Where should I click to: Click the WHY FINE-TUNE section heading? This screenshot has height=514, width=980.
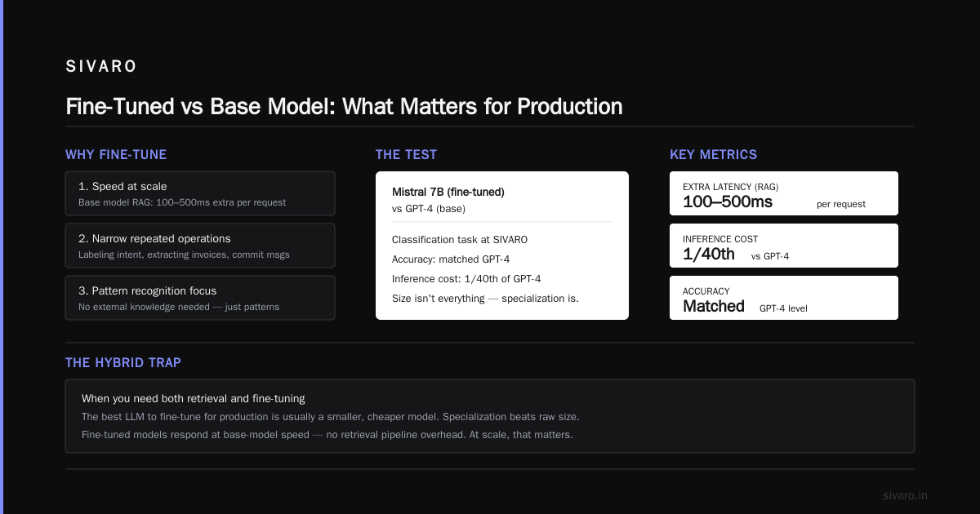click(x=116, y=154)
